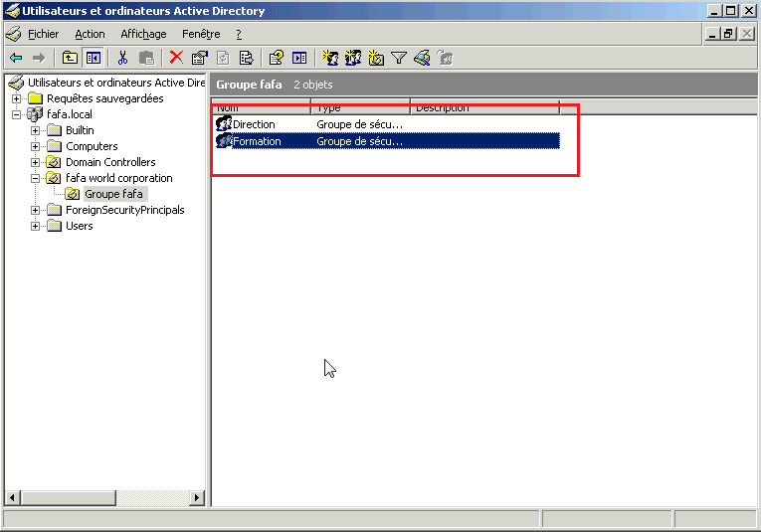
Task: Select Domain Controllers in tree
Action: click(110, 162)
